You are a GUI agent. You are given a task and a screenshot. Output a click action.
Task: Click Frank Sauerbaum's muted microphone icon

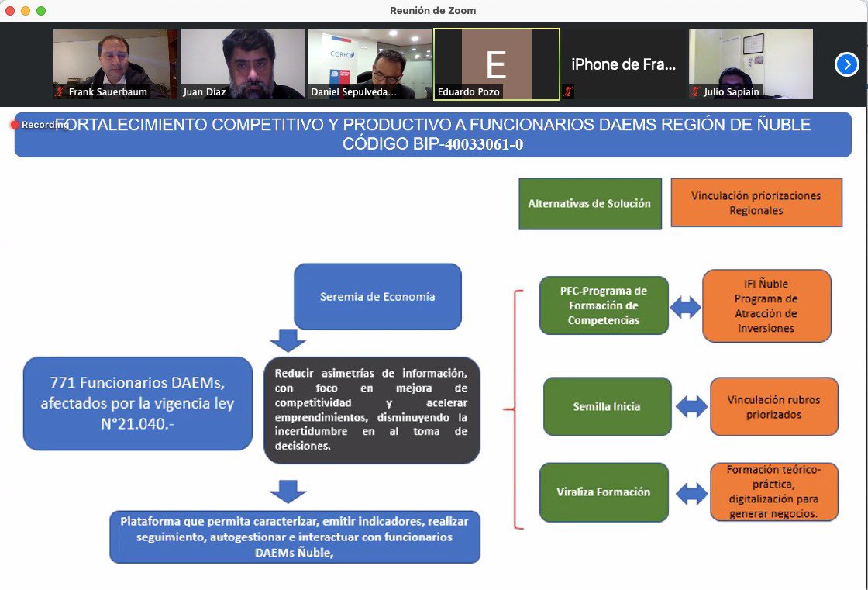[x=60, y=92]
